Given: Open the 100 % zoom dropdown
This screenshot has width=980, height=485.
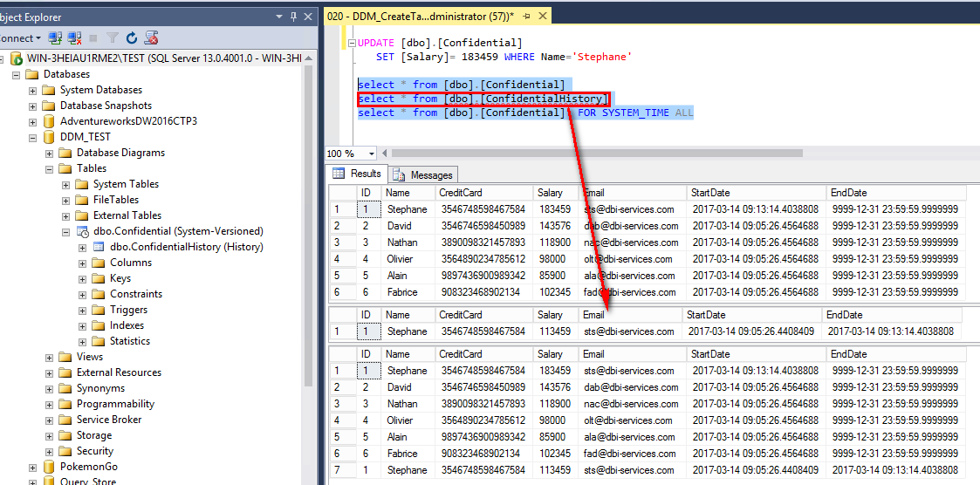Looking at the screenshot, I should click(x=373, y=154).
